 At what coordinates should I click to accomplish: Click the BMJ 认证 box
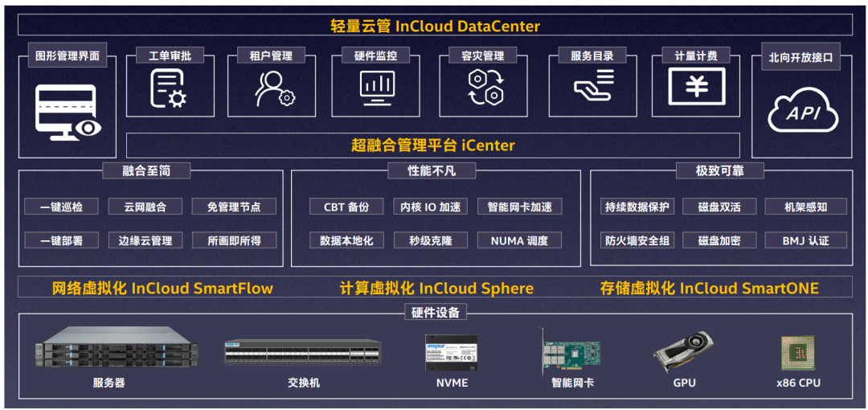[x=806, y=240]
